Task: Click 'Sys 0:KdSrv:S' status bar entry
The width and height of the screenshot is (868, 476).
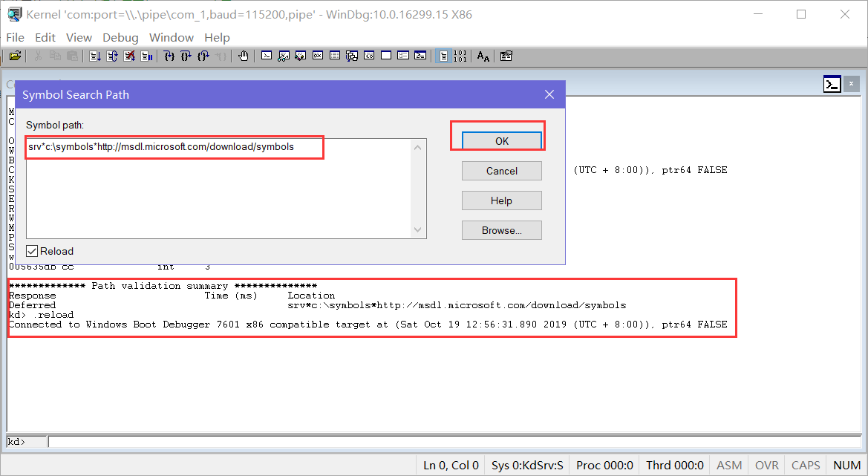Action: [527, 466]
